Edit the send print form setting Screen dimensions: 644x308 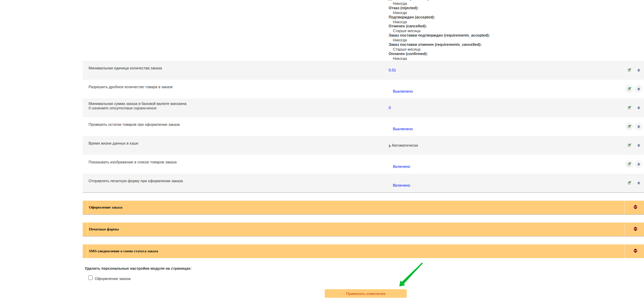coord(629,183)
